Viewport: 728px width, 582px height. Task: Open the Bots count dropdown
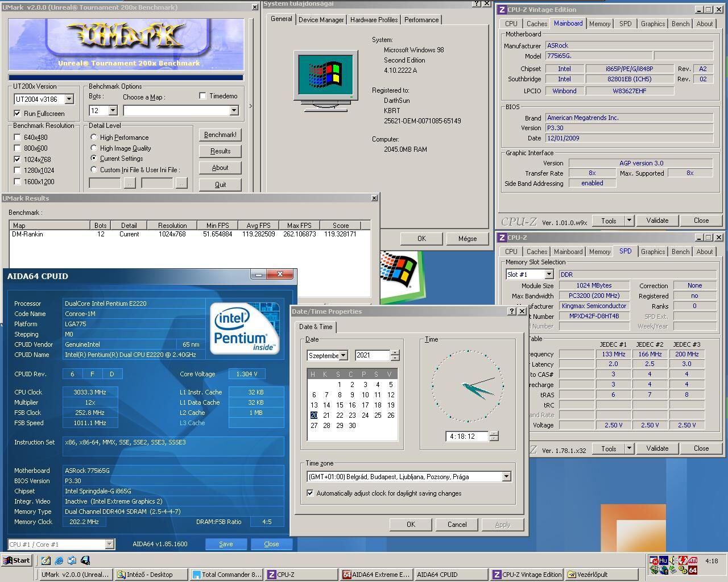(x=113, y=111)
